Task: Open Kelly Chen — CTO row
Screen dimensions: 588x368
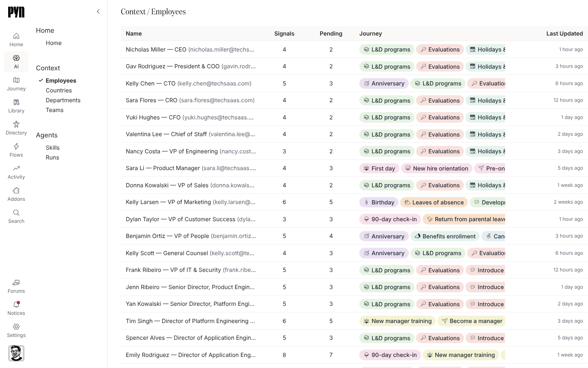Action: coord(354,83)
